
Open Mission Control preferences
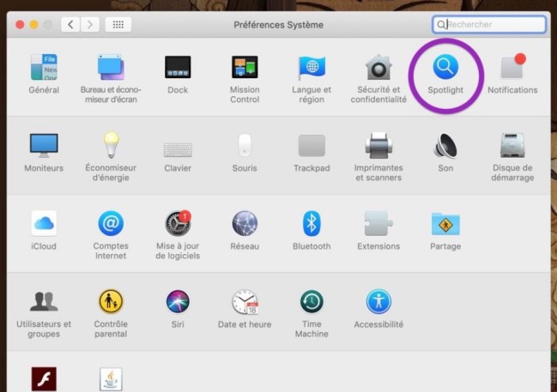(x=245, y=68)
